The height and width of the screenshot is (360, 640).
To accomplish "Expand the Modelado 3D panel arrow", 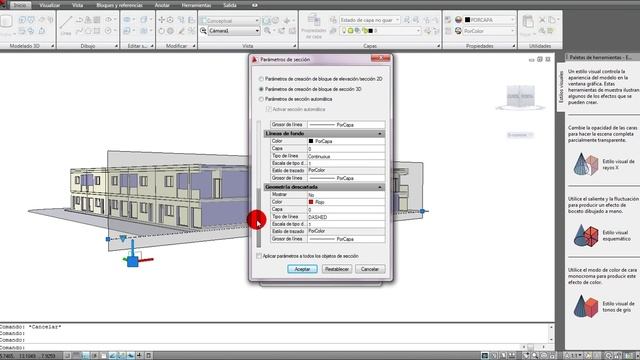I will 53,46.
